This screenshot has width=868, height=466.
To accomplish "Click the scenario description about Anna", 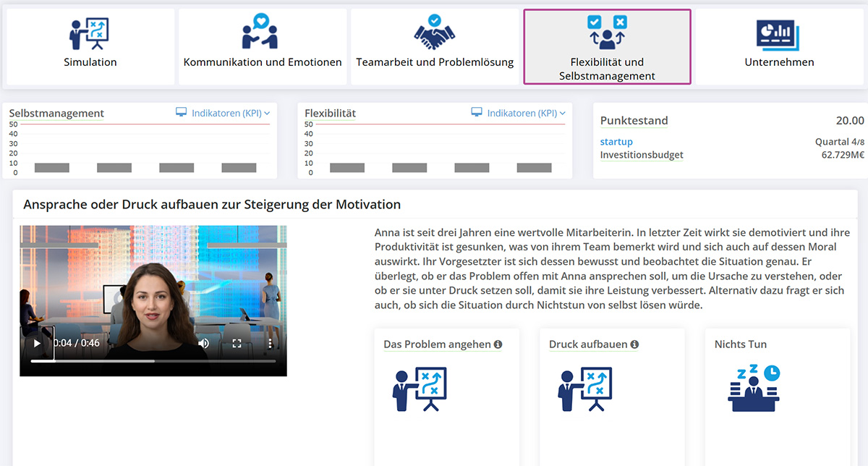I will point(612,269).
